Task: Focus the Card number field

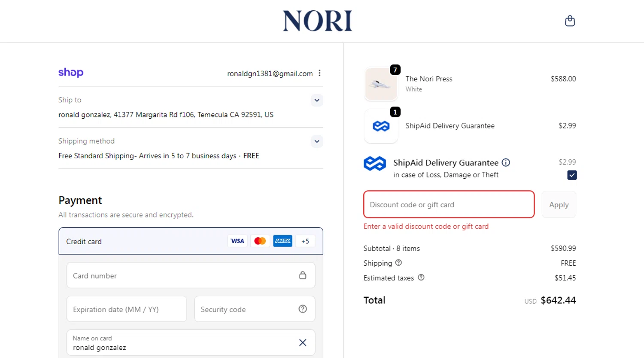Action: click(191, 275)
